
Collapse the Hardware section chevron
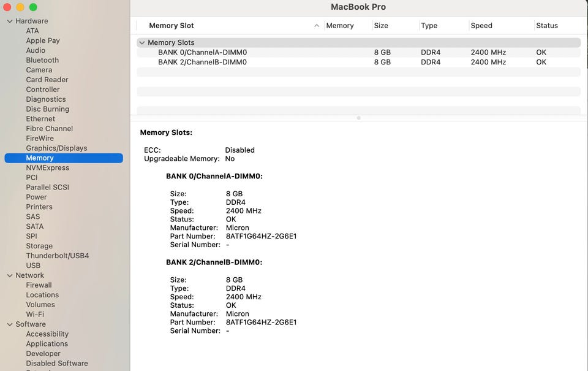tap(10, 21)
